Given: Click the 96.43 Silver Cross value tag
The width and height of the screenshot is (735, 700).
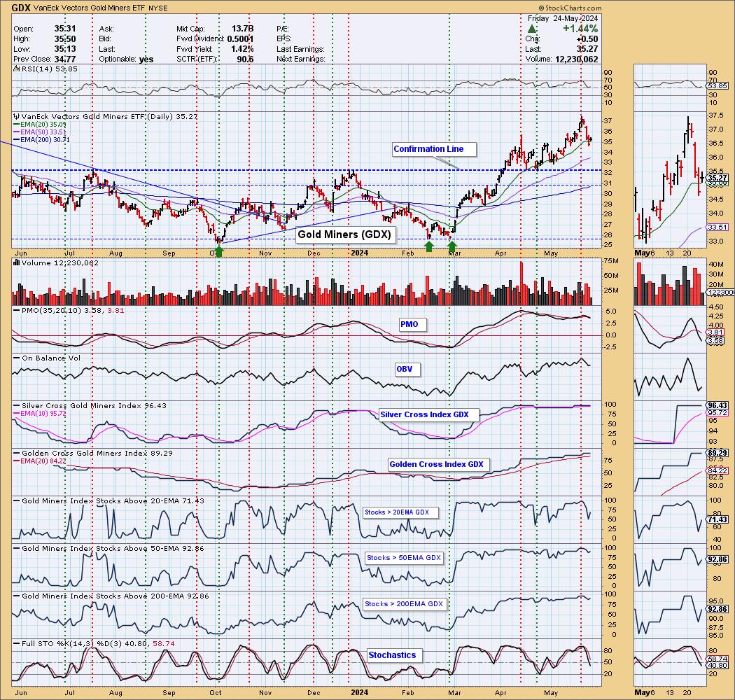Looking at the screenshot, I should pyautogui.click(x=717, y=405).
